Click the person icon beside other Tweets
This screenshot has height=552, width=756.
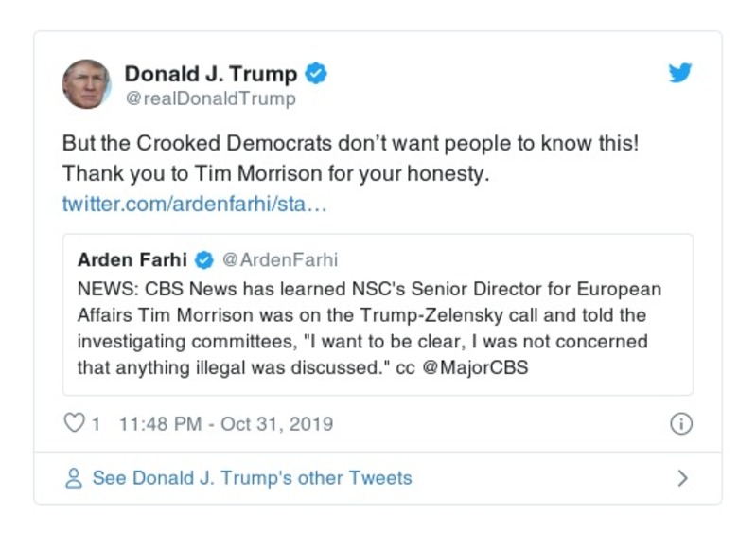click(74, 478)
